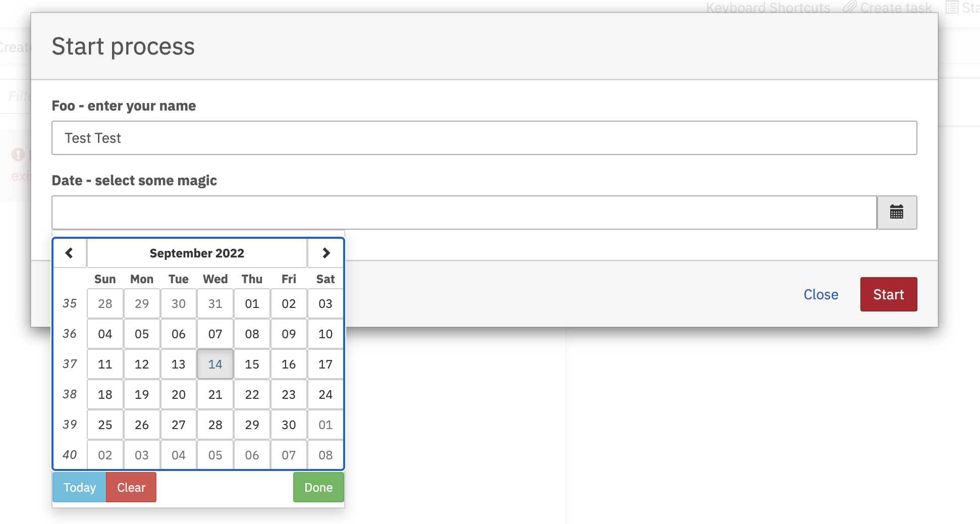This screenshot has width=980, height=524.
Task: Click the Close link in dialog
Action: tap(821, 294)
